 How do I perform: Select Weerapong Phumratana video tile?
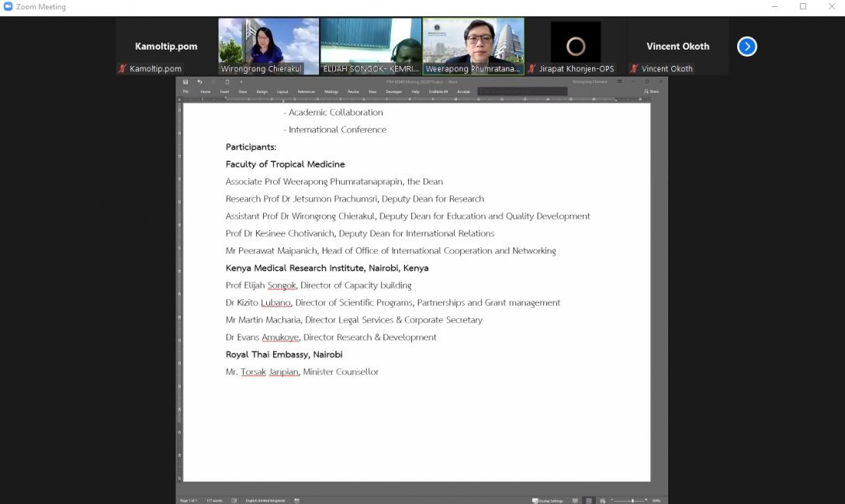473,47
